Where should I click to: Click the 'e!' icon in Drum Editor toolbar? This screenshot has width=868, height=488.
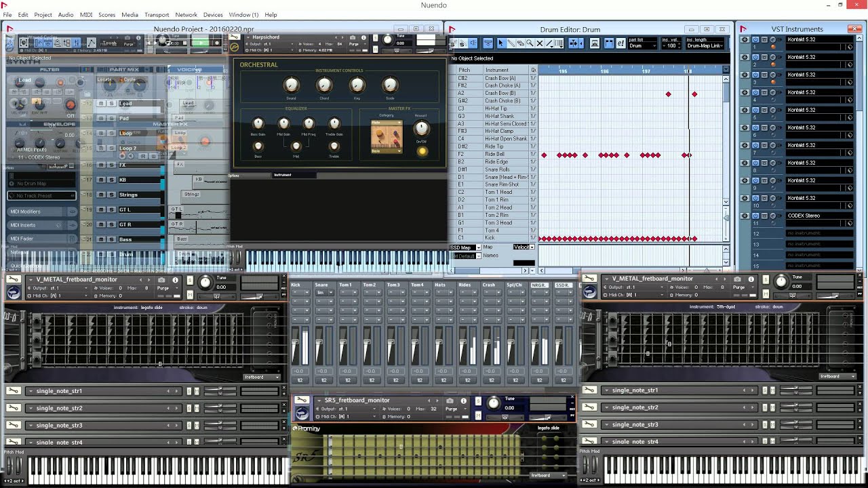coord(620,43)
